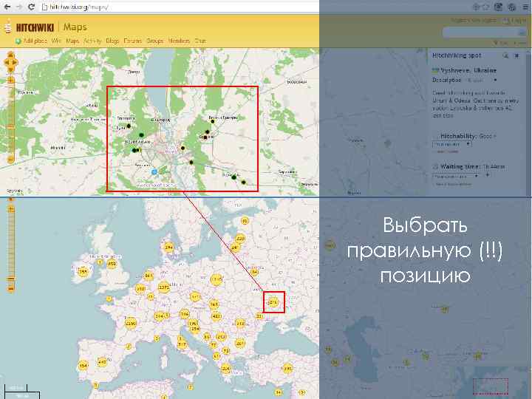Open the Forums section

click(x=133, y=41)
